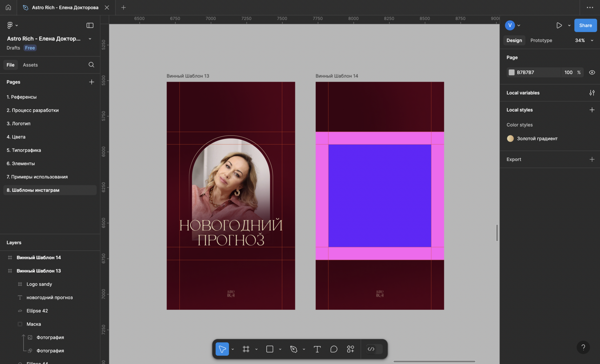Click the page background color swatch
600x364 pixels.
click(x=511, y=72)
